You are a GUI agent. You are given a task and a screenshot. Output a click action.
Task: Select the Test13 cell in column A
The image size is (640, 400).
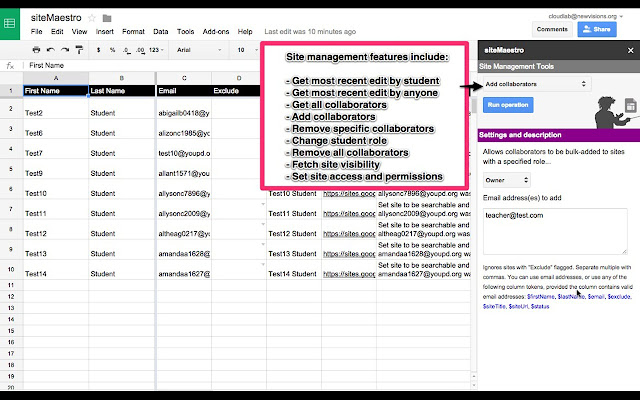pos(56,249)
